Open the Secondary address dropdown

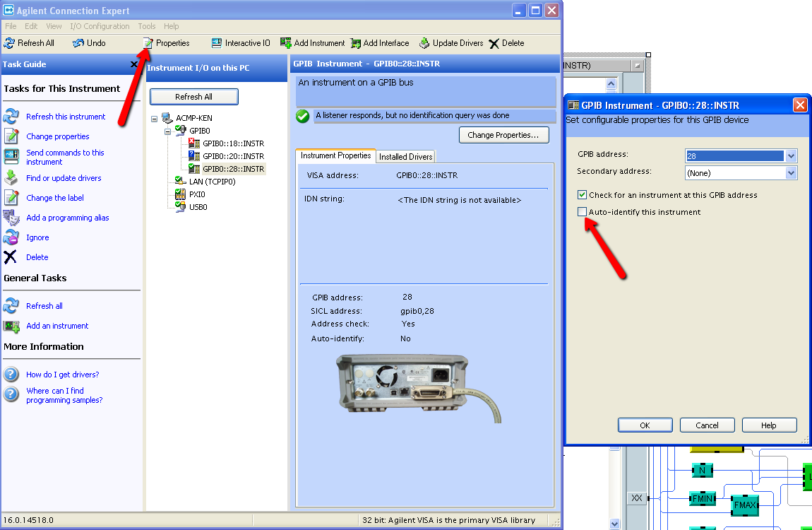[791, 173]
